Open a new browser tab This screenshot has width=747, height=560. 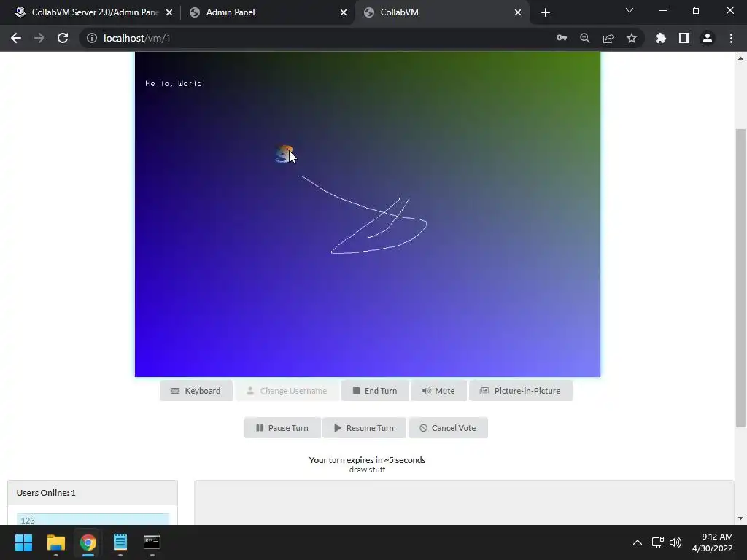pos(546,12)
